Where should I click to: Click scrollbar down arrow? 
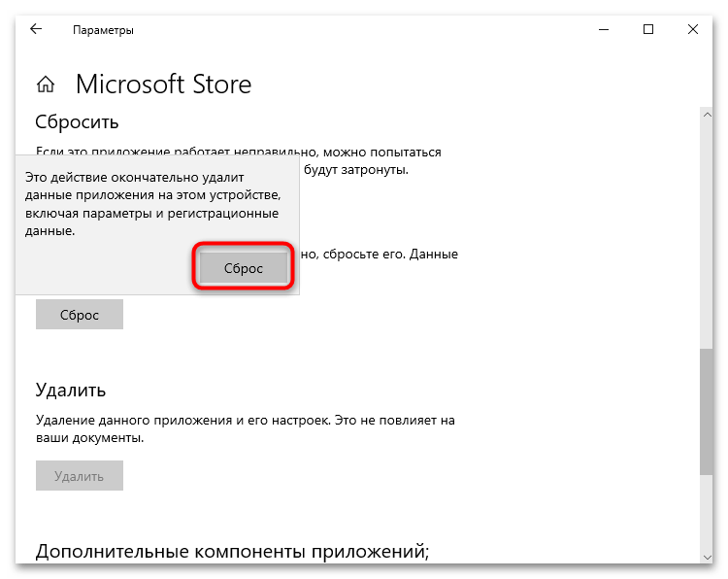point(707,557)
